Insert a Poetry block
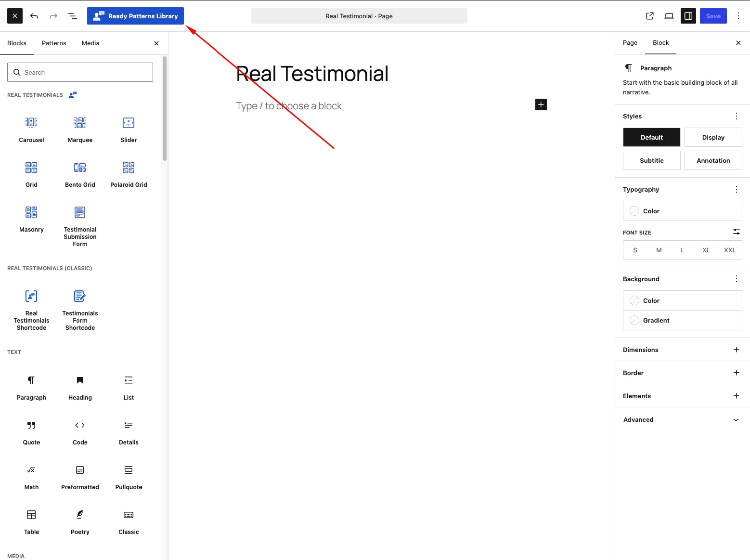 click(80, 522)
